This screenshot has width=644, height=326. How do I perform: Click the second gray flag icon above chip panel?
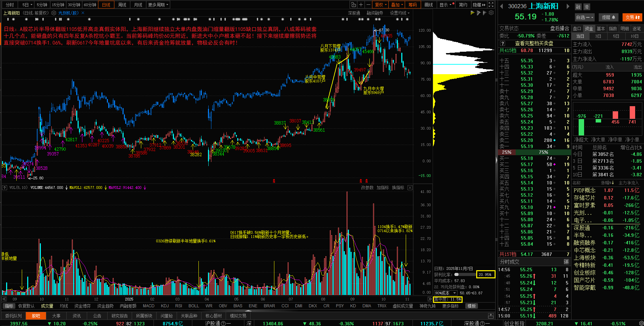click(485, 13)
